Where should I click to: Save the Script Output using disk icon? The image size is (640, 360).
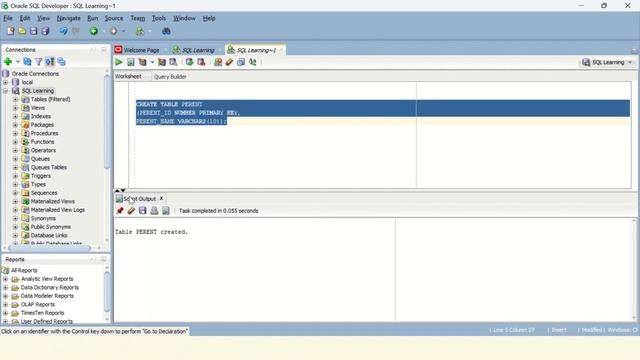(142, 211)
